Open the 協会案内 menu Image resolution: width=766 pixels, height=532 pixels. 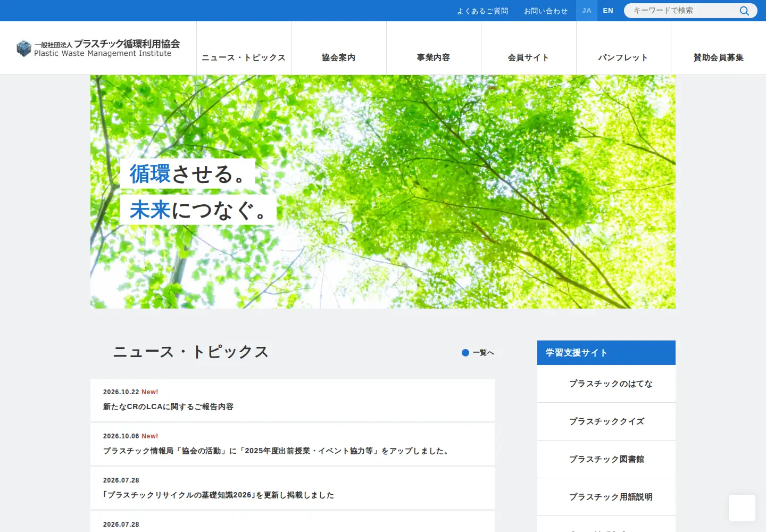click(339, 48)
